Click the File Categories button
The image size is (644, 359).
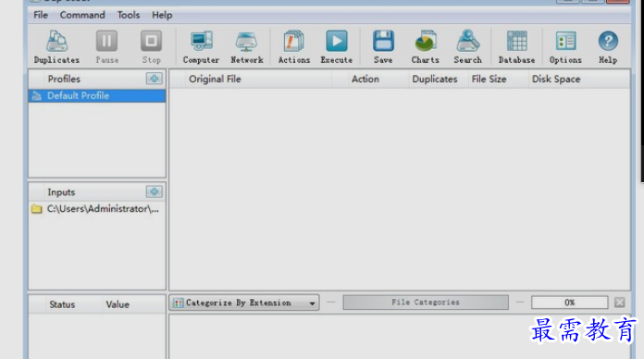(426, 303)
